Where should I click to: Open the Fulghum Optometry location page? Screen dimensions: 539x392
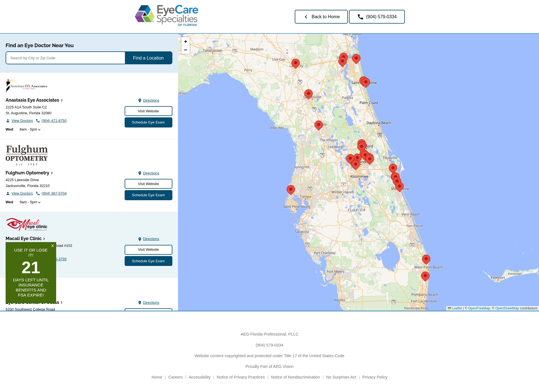tap(29, 173)
